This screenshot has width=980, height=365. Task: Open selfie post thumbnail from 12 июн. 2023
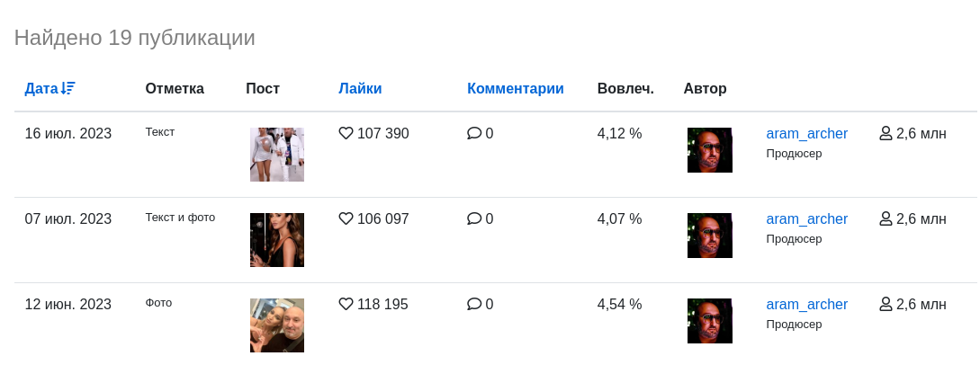point(277,325)
